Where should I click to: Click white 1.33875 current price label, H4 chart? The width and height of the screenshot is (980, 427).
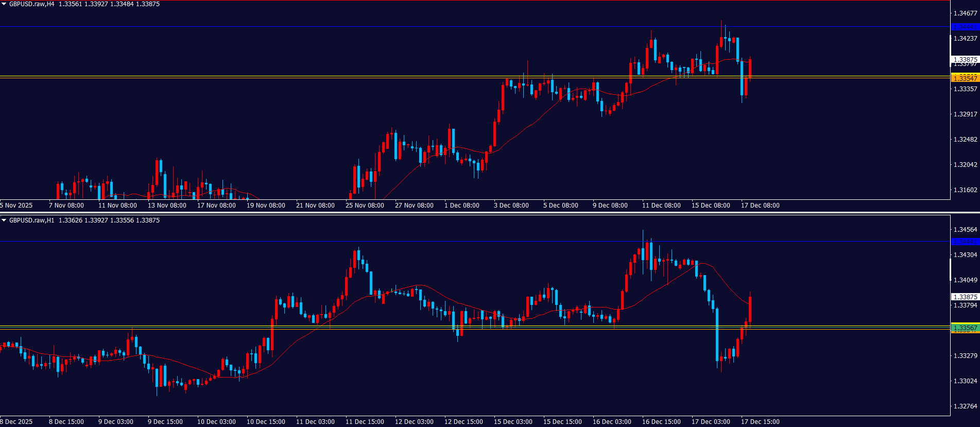965,59
